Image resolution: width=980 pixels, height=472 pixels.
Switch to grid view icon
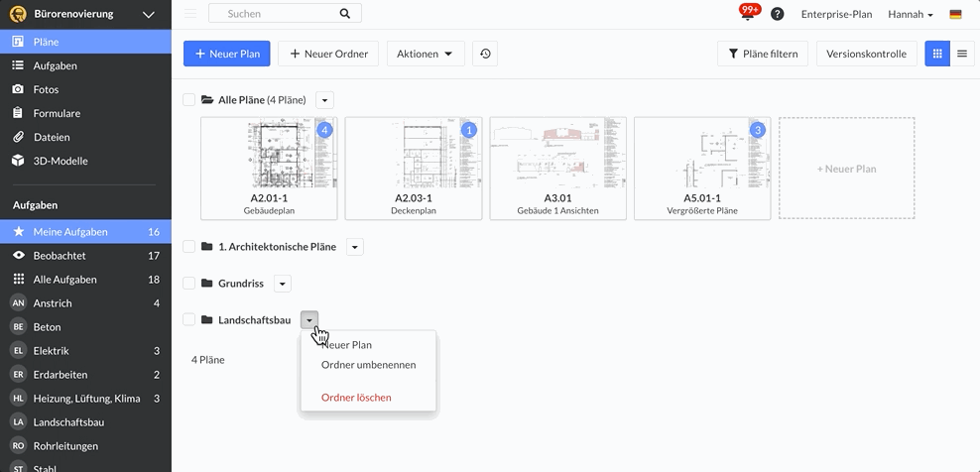click(937, 54)
